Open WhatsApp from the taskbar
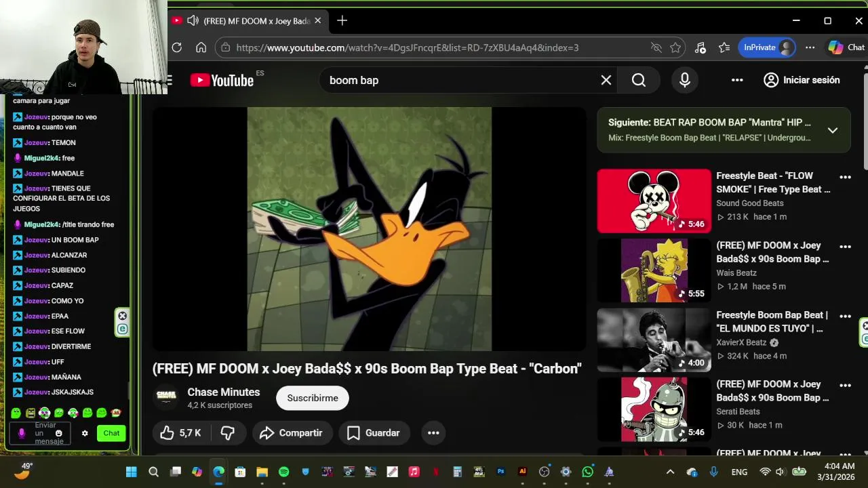Screen dimensions: 868x488 (x=587, y=472)
